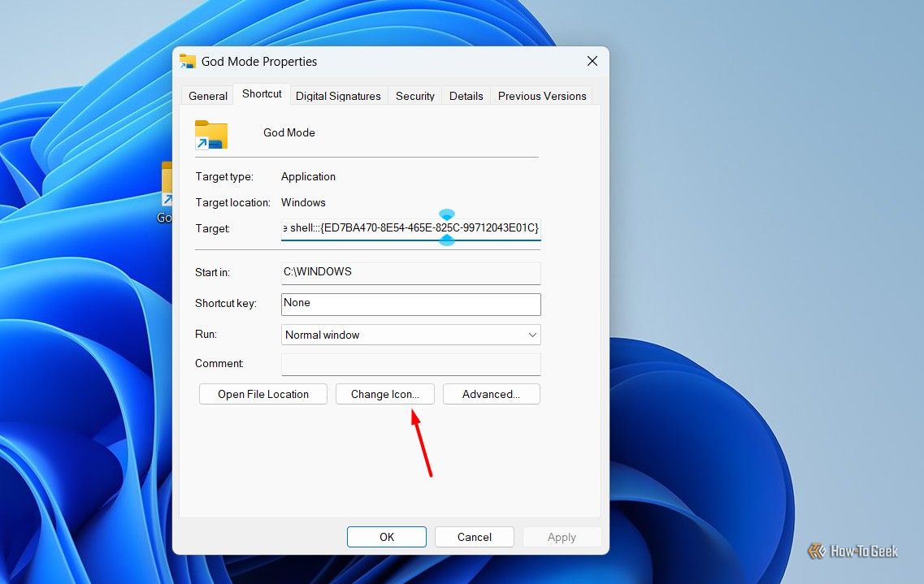Click Open File Location button
Screen dimensions: 924x584
click(x=262, y=394)
